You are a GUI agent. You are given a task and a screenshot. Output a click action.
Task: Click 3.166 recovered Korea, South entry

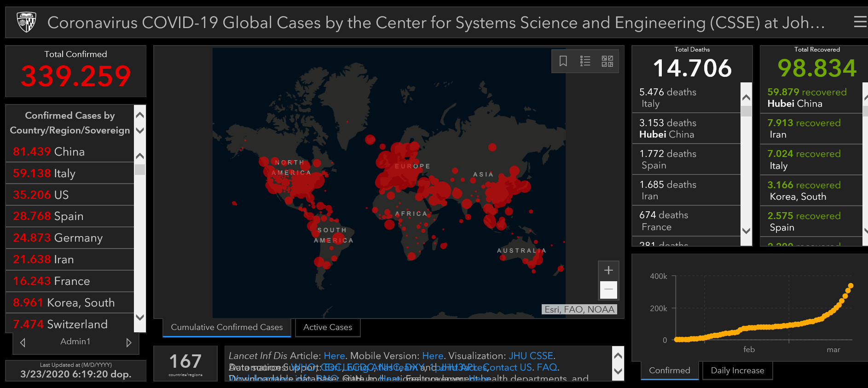(811, 191)
